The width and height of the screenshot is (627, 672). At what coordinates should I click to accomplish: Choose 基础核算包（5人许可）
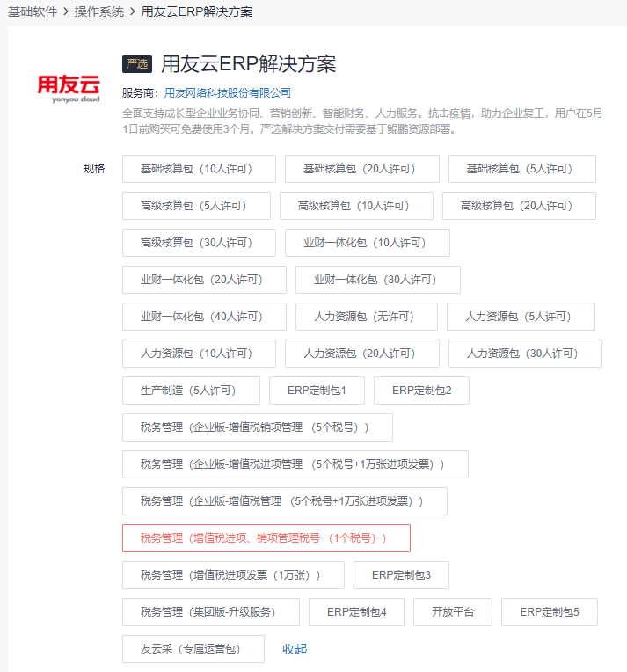[522, 169]
